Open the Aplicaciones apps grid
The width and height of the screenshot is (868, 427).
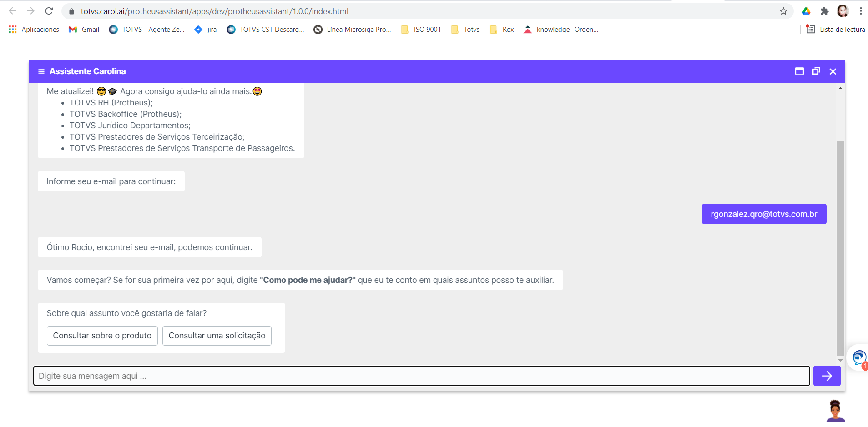coord(34,30)
